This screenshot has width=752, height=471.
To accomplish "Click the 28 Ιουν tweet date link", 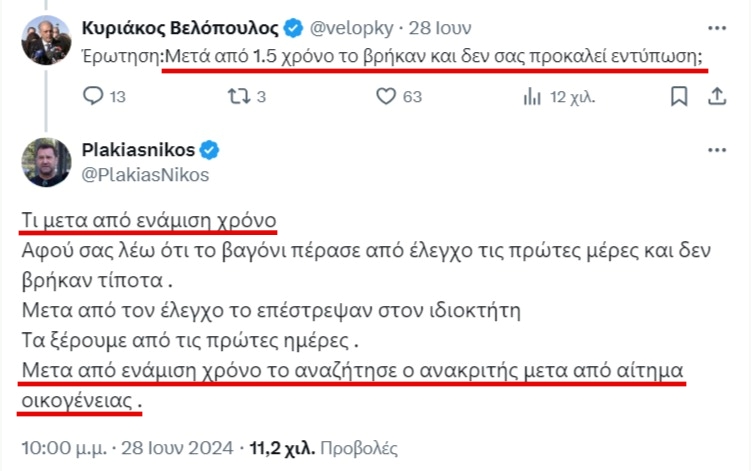I will [x=440, y=28].
